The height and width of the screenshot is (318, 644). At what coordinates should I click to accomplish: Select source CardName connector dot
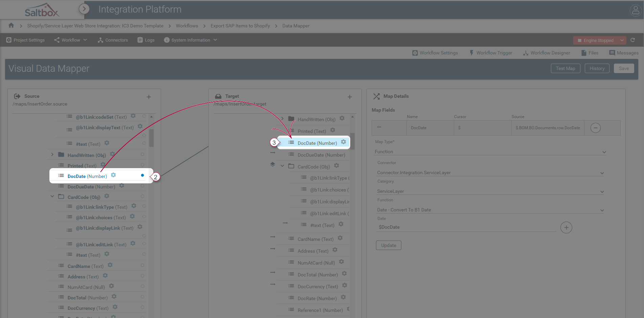coord(142,266)
